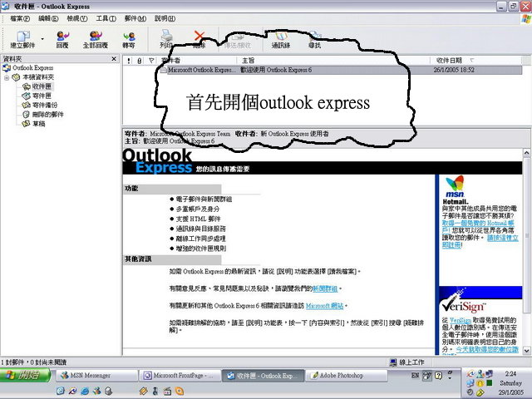
Task: Click the Windows 開始 Start button
Action: pos(25,376)
